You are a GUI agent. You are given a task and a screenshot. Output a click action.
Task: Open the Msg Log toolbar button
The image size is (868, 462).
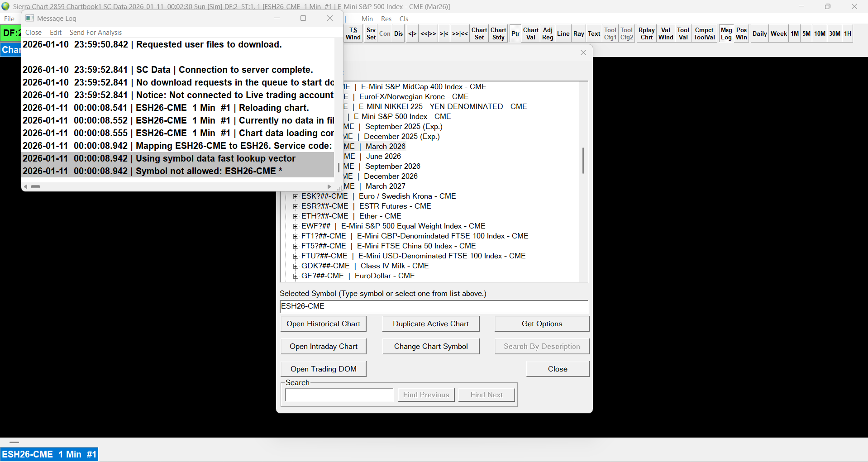(x=726, y=33)
